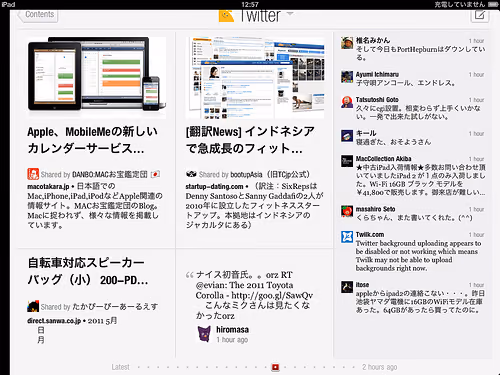This screenshot has width=500, height=375.
Task: Open the direct.sanwa.co.jp source link
Action: 54,321
